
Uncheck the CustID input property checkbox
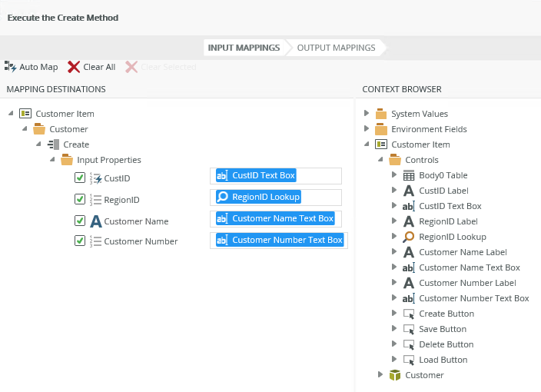coord(80,178)
